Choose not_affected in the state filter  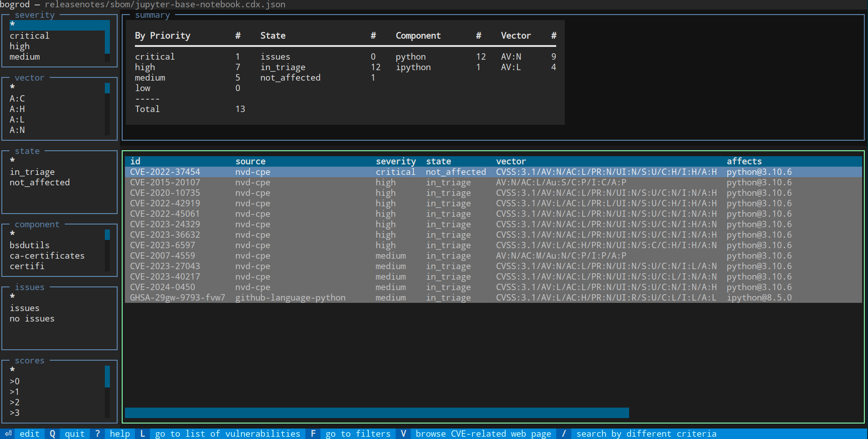pos(40,182)
